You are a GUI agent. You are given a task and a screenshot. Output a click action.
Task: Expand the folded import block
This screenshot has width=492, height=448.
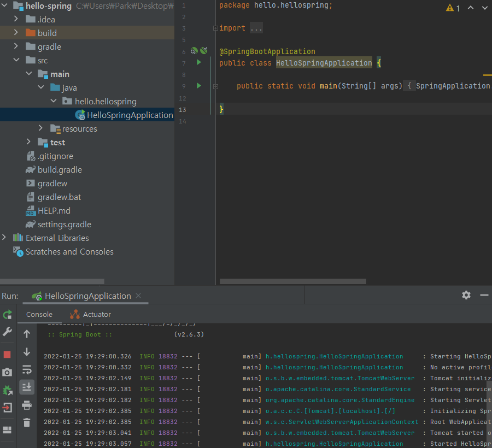pyautogui.click(x=215, y=28)
